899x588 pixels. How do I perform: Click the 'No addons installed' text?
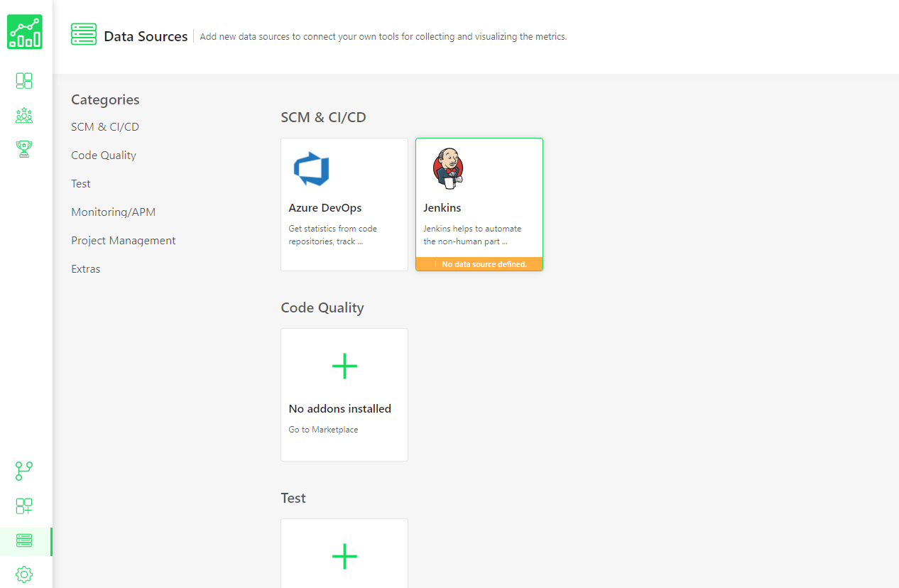point(340,409)
